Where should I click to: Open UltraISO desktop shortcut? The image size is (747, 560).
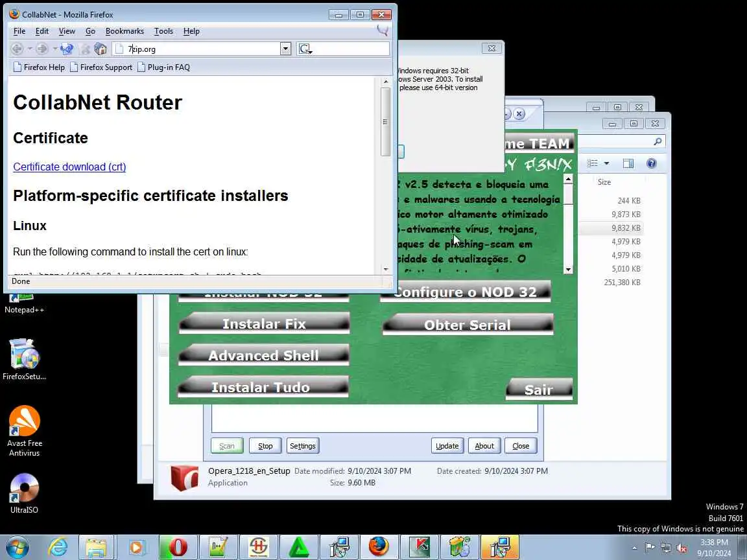[x=24, y=493]
